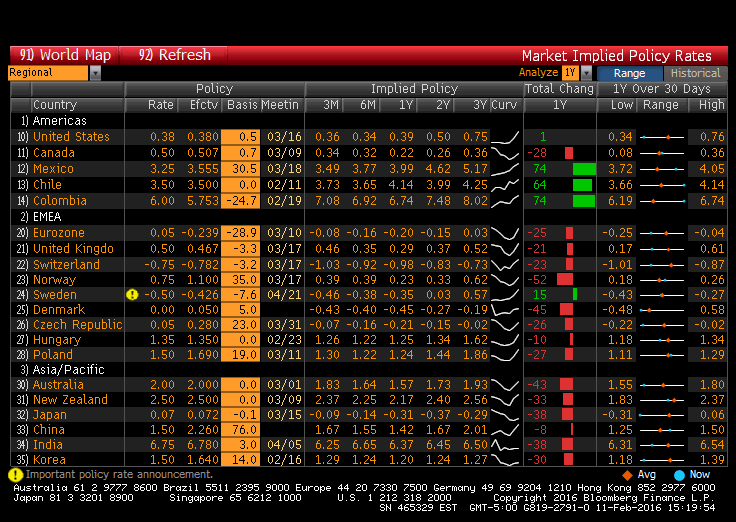This screenshot has width=736, height=522.
Task: Select the Canada country row
Action: click(x=368, y=153)
